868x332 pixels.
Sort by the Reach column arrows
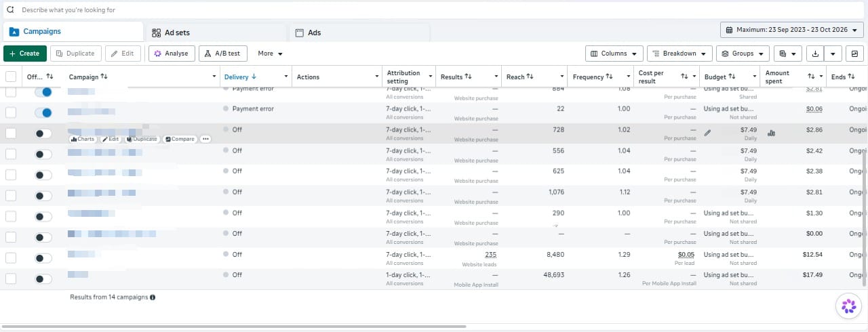530,77
